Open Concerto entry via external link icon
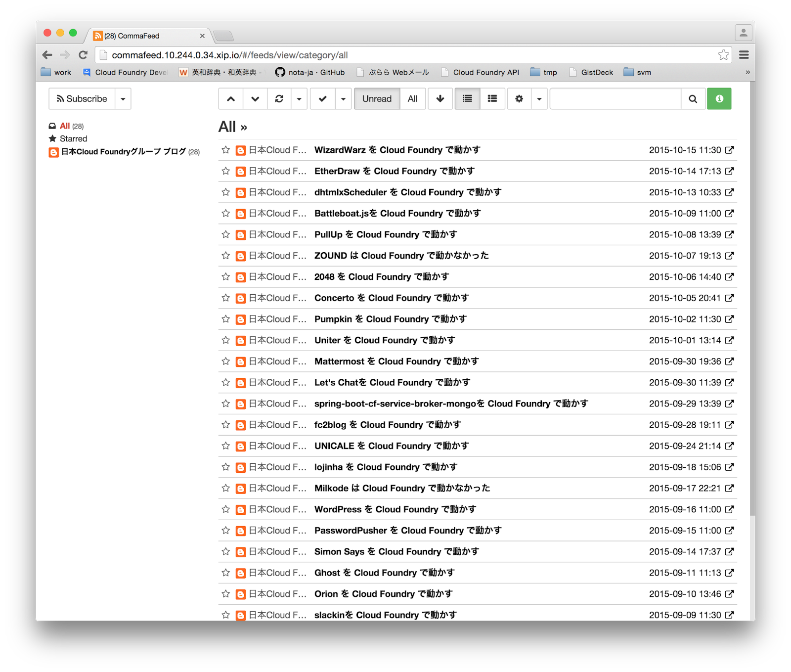This screenshot has height=672, width=791. coord(729,298)
